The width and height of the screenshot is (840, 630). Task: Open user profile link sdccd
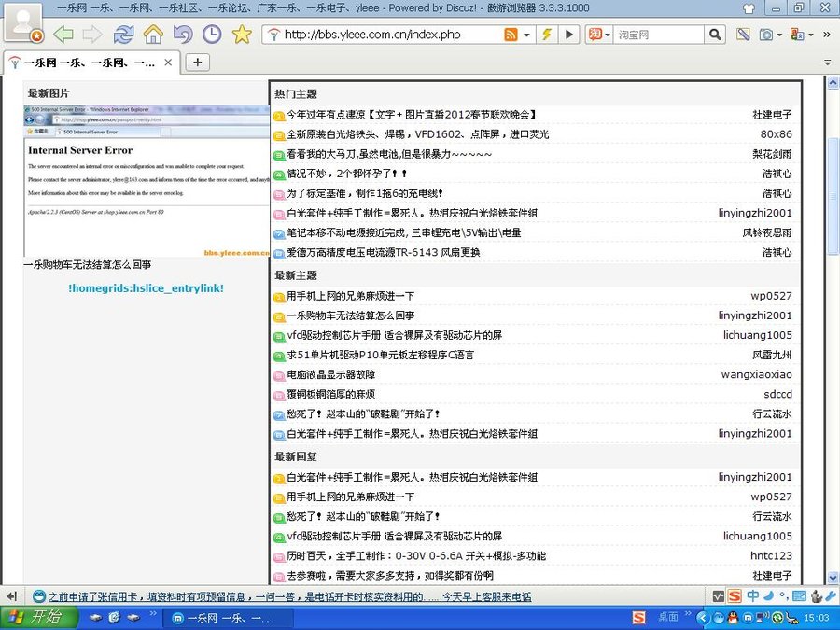tap(777, 394)
